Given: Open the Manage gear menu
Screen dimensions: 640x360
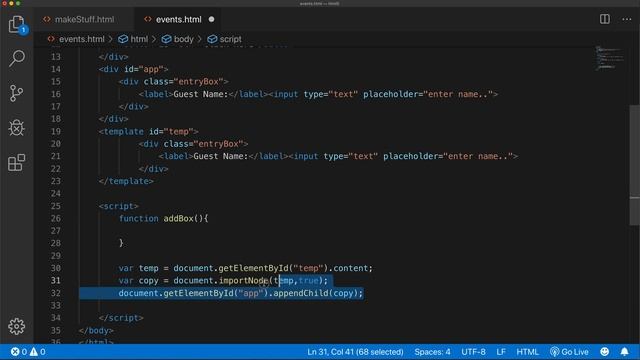Looking at the screenshot, I should point(16,326).
